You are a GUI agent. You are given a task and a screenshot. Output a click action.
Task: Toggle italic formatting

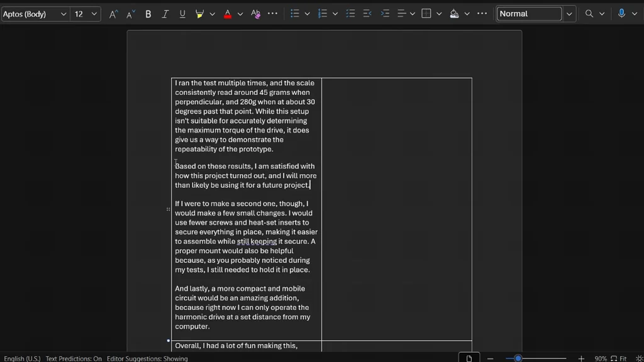(x=165, y=14)
